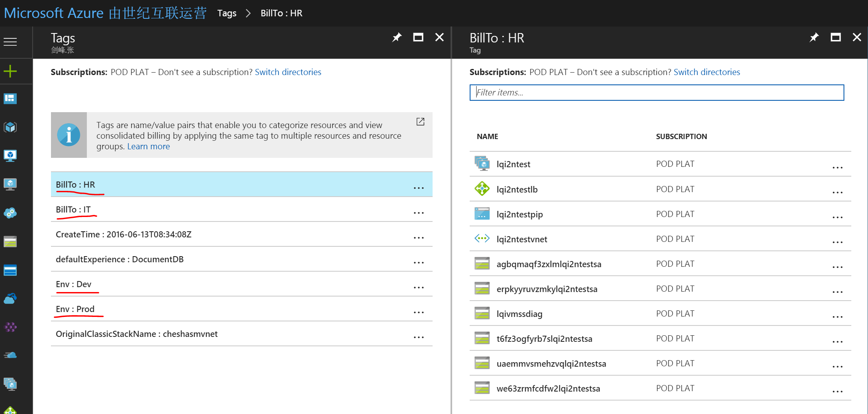This screenshot has height=414, width=868.
Task: Close the Tags blade
Action: [x=440, y=38]
